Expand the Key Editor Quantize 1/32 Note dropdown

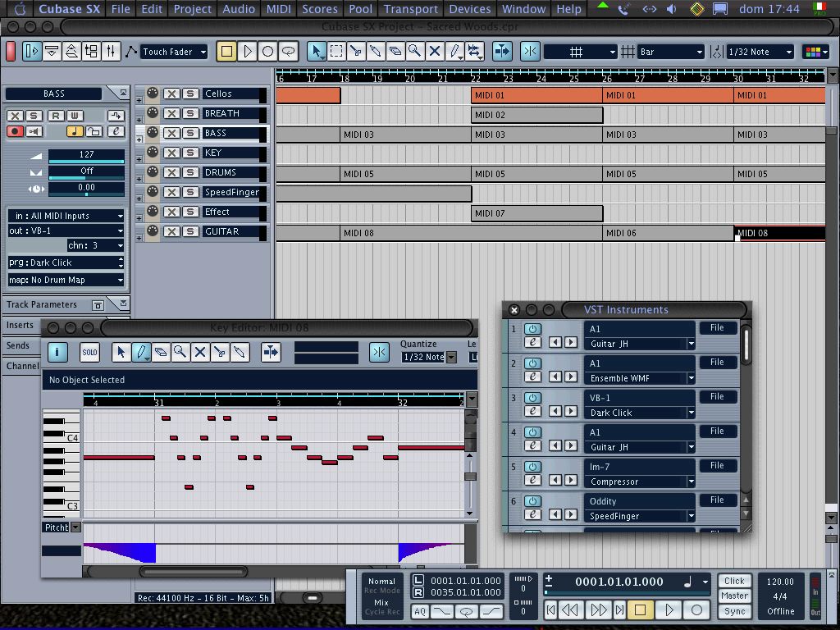click(451, 358)
